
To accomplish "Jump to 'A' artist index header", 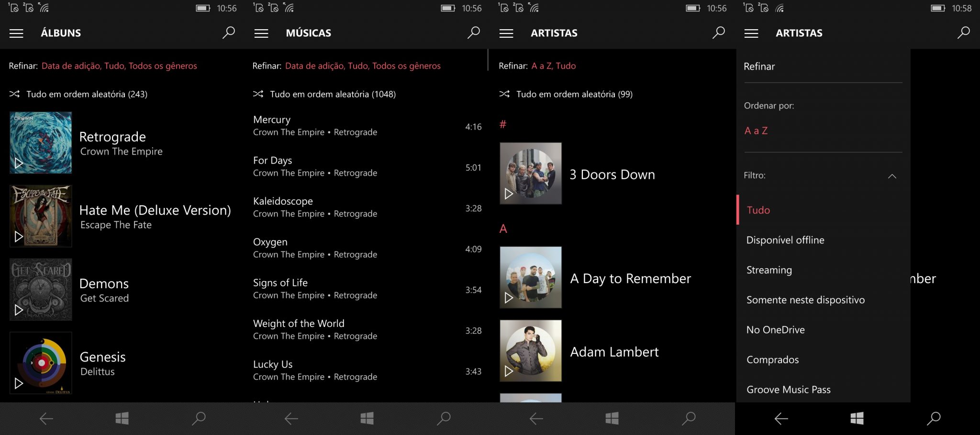I will click(503, 228).
